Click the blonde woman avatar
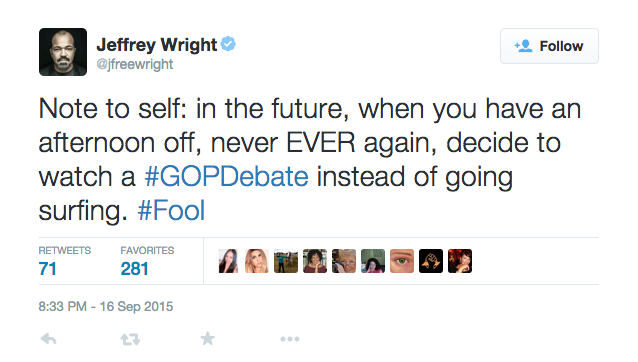Image resolution: width=638 pixels, height=362 pixels. [257, 261]
